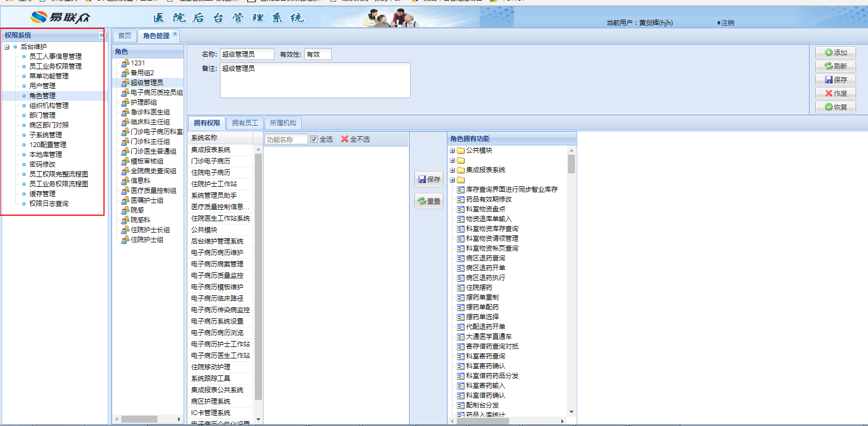Click the bullet icon next to 密码修改

pos(24,165)
